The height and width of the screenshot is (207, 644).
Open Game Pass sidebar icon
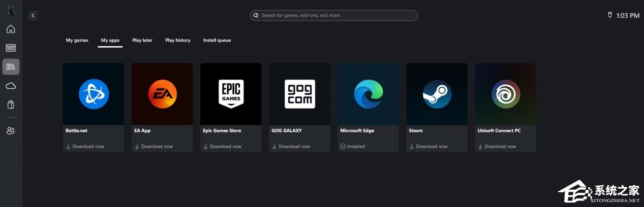pyautogui.click(x=11, y=48)
